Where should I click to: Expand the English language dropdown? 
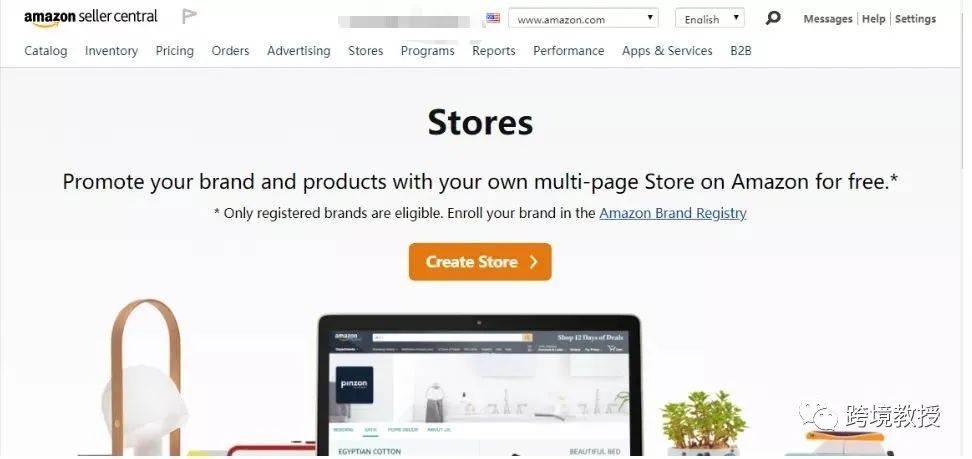(710, 19)
